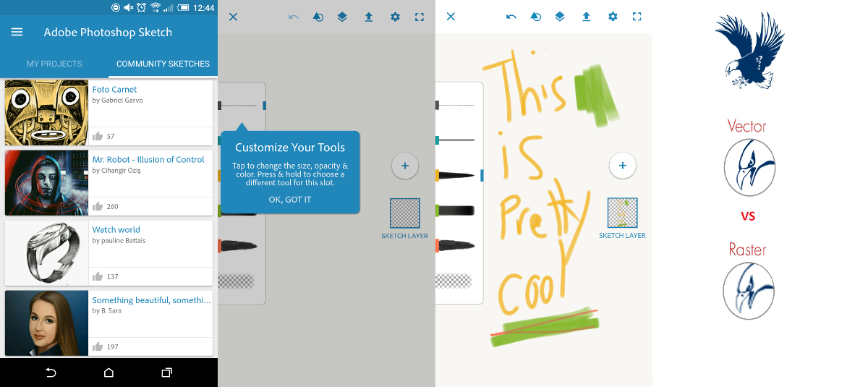Click the circular Raster eagle head image

click(x=749, y=291)
